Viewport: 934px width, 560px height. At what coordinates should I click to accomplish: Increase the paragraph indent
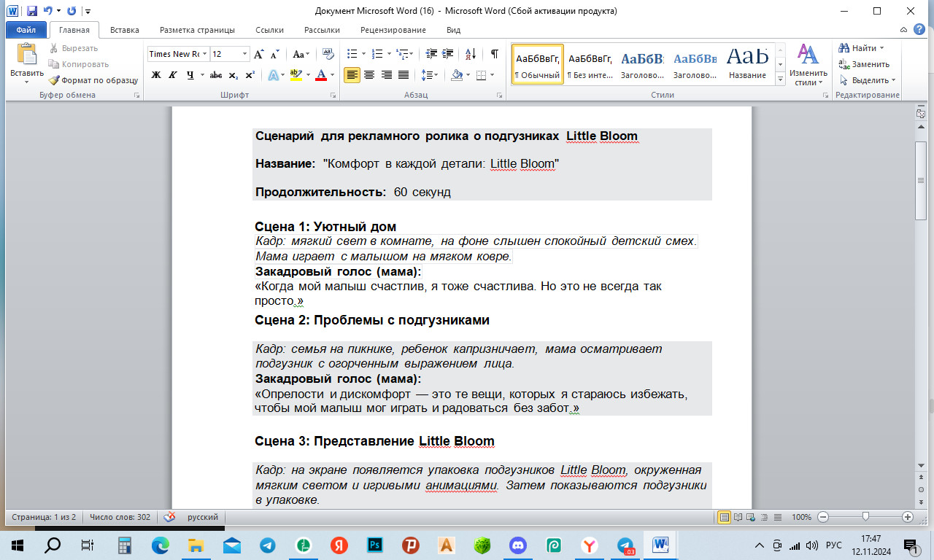click(447, 54)
